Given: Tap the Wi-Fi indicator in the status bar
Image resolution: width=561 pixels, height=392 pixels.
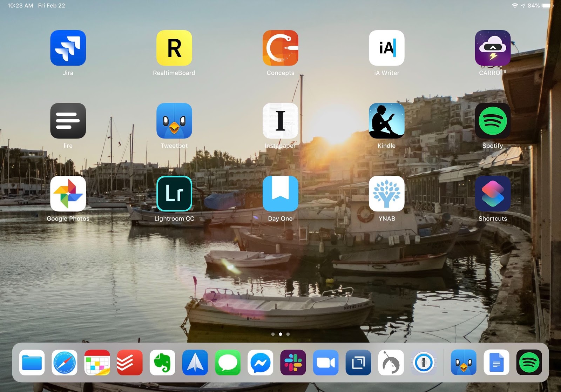Looking at the screenshot, I should point(515,6).
